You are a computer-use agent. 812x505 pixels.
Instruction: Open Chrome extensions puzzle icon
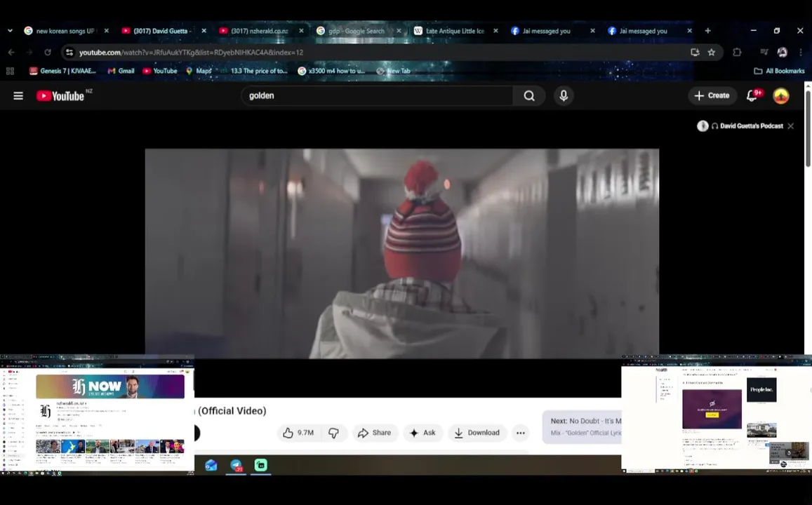tap(737, 53)
